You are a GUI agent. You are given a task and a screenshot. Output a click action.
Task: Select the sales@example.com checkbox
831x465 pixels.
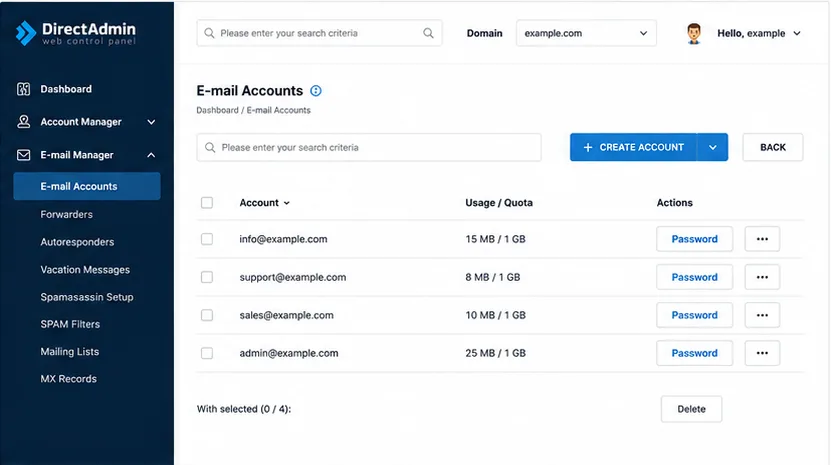207,315
